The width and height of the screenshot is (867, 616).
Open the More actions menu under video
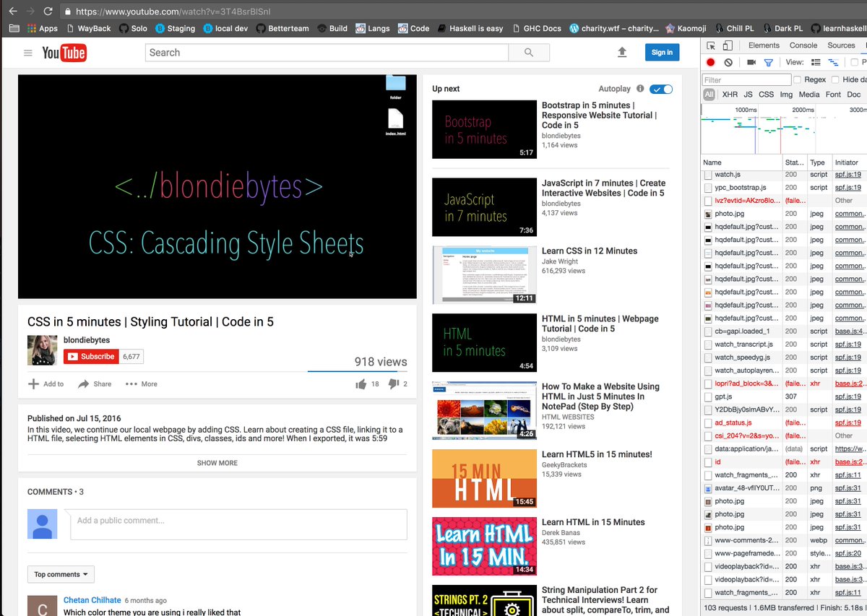pos(141,384)
